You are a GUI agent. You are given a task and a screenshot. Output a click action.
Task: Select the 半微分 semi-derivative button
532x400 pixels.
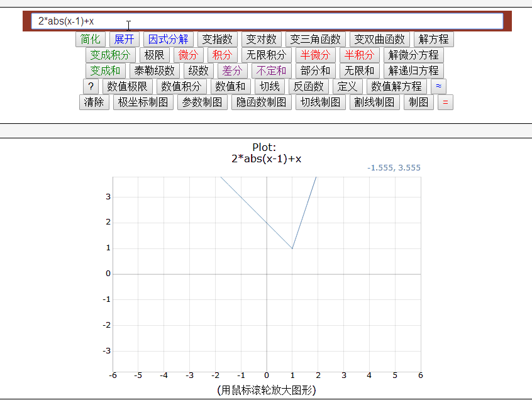tap(315, 55)
